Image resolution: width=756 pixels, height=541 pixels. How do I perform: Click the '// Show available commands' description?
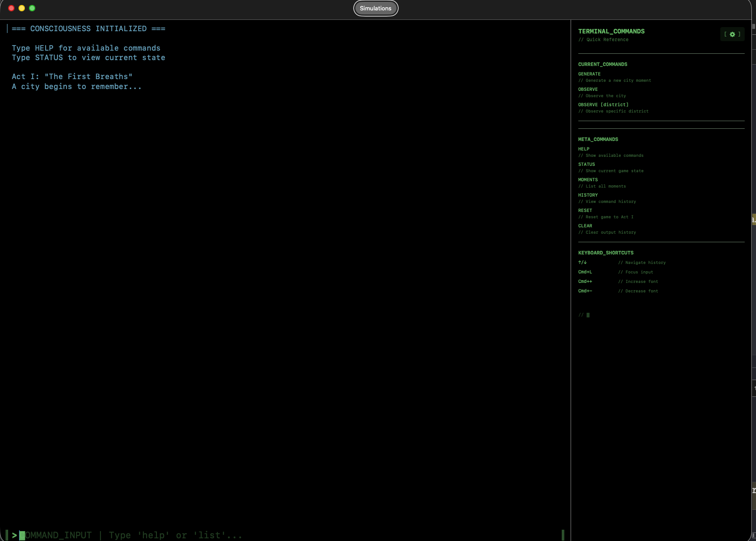pos(611,155)
